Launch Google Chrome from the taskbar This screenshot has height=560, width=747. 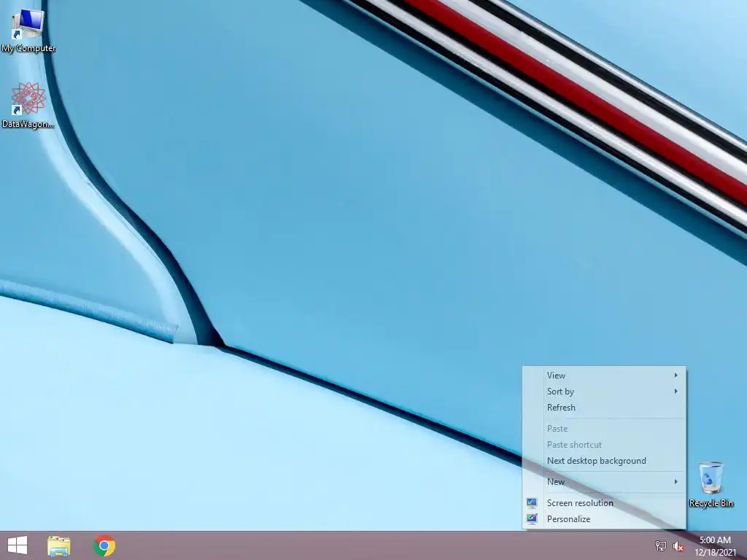[104, 545]
